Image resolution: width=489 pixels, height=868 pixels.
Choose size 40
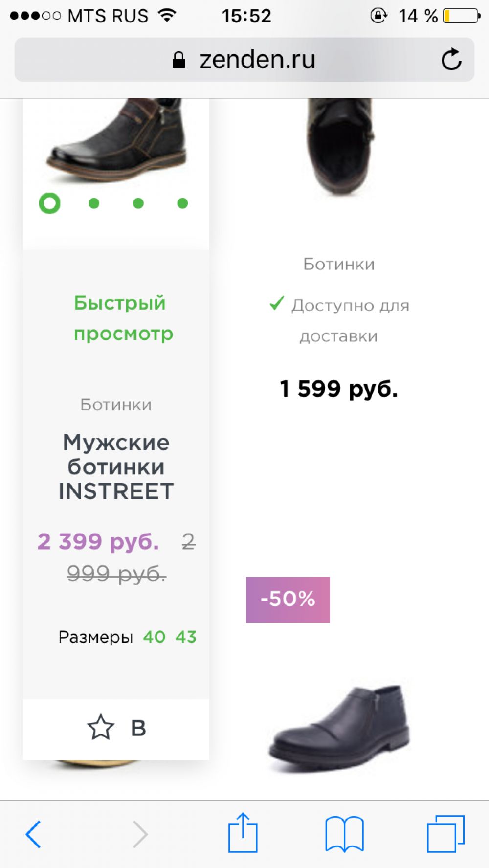[x=154, y=637]
